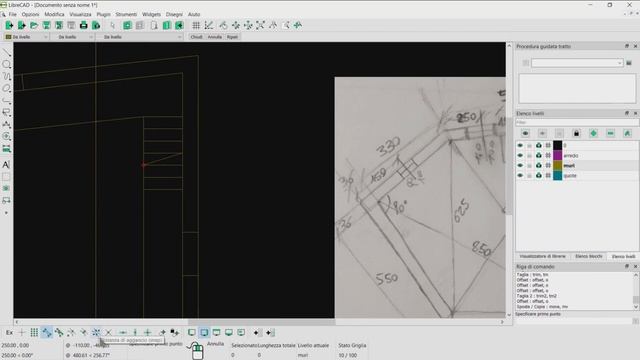The image size is (640, 360).
Task: Click the first green monitor view icon
Action: tap(191, 333)
